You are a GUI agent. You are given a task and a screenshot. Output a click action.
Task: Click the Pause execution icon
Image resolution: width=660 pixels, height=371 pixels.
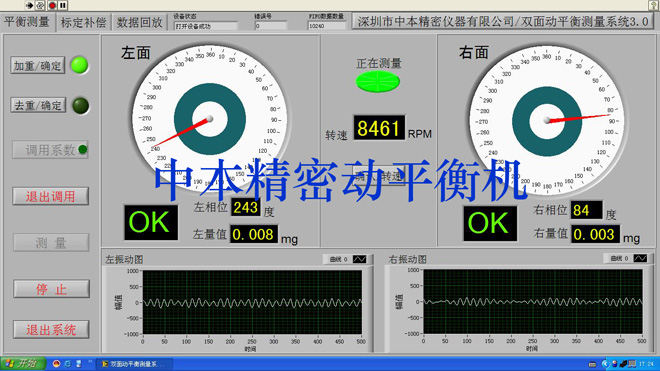pyautogui.click(x=63, y=5)
